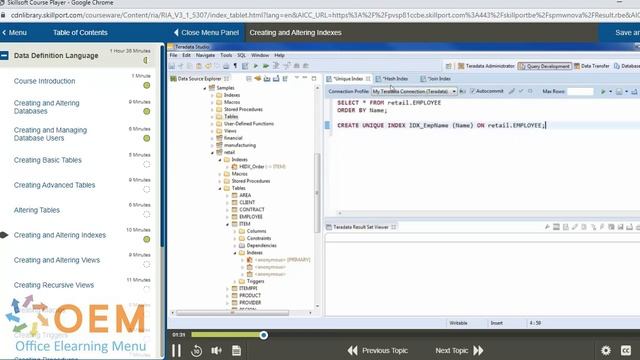Click the show whitespace pilcrow toolbar icon
640x360 pixels.
coord(235,66)
